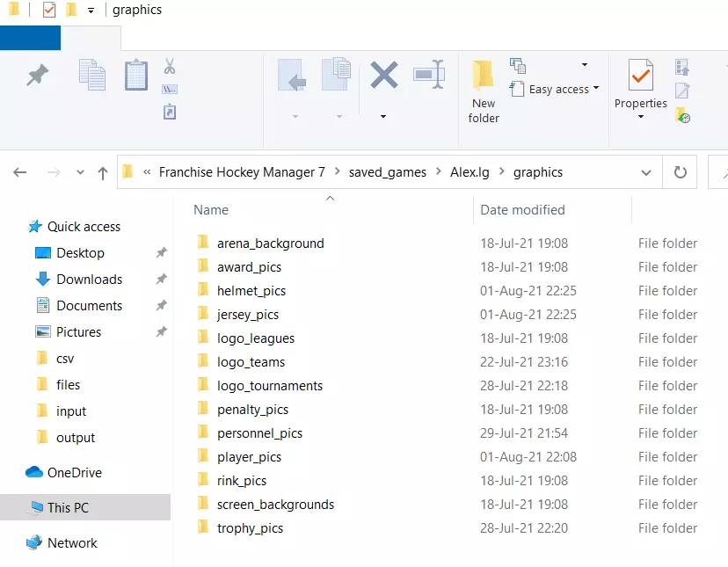Select the rink_pics folder
Viewport: 728px width, 567px height.
pos(232,481)
